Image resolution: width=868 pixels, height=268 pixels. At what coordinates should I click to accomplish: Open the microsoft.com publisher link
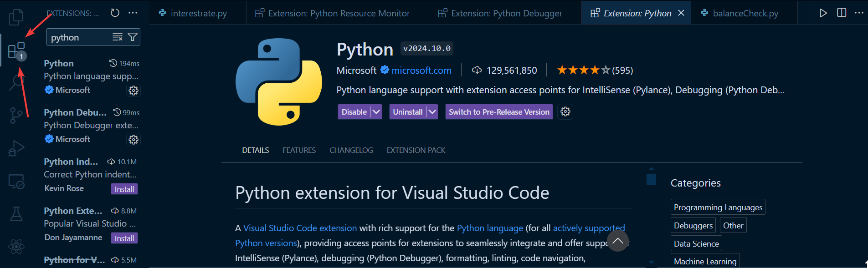click(421, 70)
